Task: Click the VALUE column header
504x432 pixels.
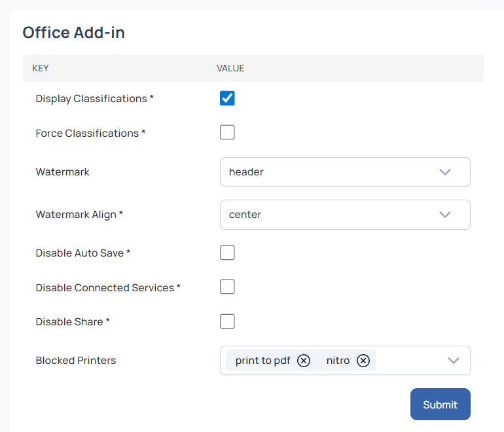Action: [230, 68]
